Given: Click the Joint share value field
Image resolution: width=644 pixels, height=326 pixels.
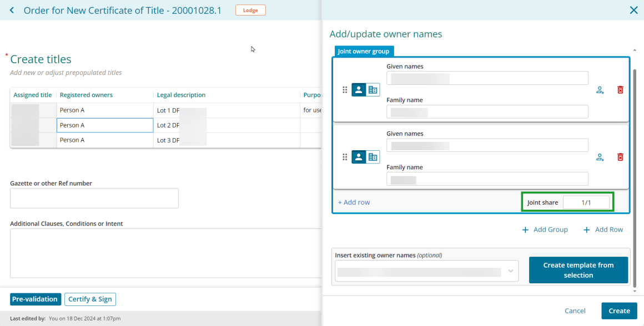Looking at the screenshot, I should click(586, 202).
